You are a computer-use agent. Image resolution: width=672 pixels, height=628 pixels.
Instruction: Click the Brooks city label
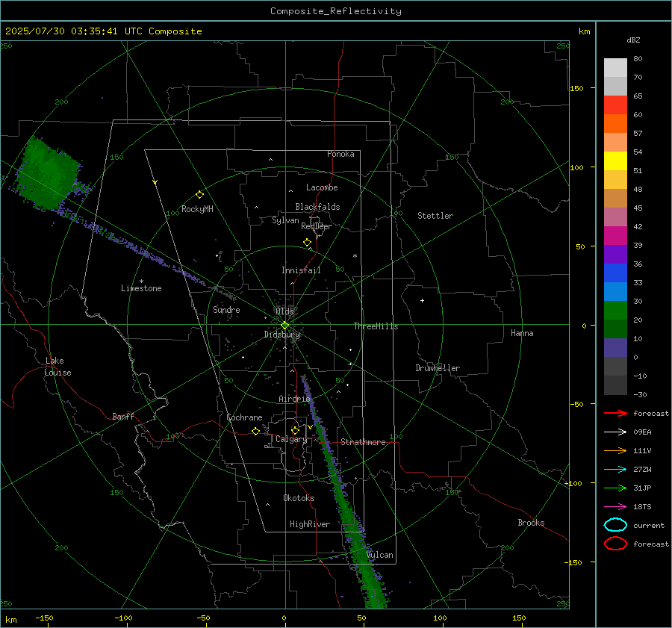coord(531,523)
